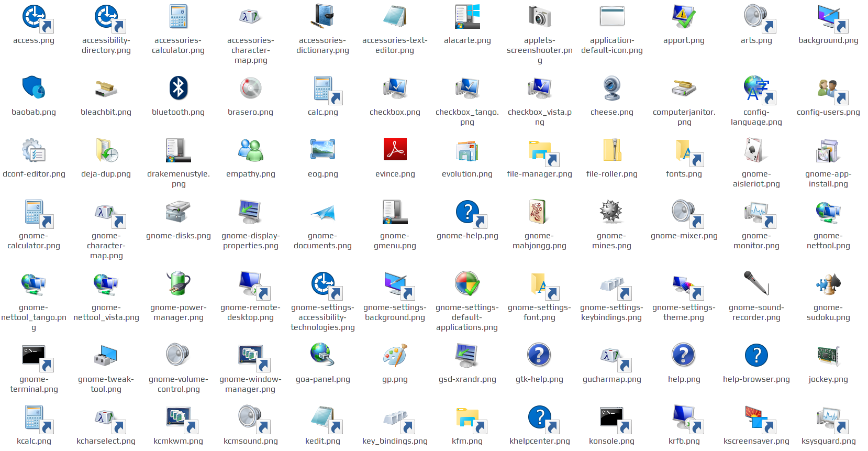
Task: Select the apport.png warning icon
Action: pyautogui.click(x=684, y=17)
